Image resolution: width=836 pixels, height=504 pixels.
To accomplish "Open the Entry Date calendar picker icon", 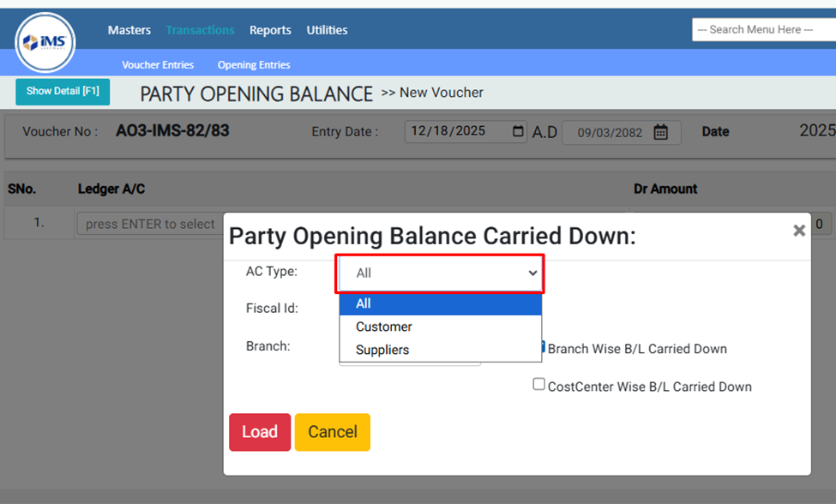I will tap(518, 131).
